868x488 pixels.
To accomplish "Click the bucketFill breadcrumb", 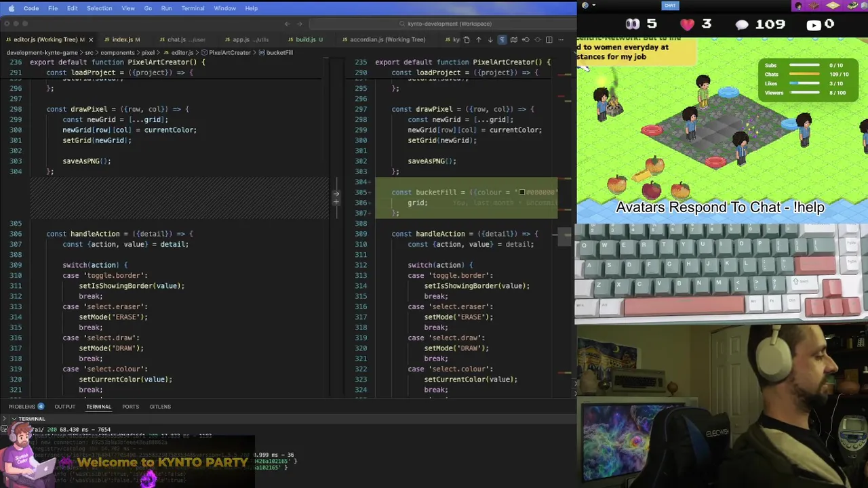I will pos(279,52).
